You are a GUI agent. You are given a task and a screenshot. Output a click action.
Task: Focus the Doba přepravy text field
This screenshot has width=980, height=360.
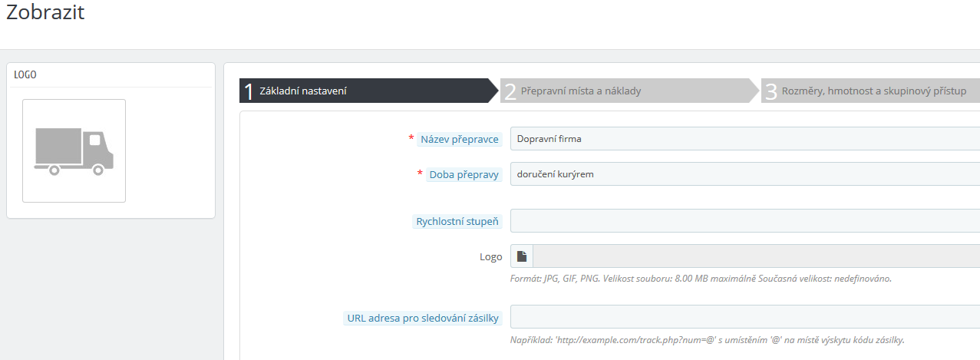[744, 174]
